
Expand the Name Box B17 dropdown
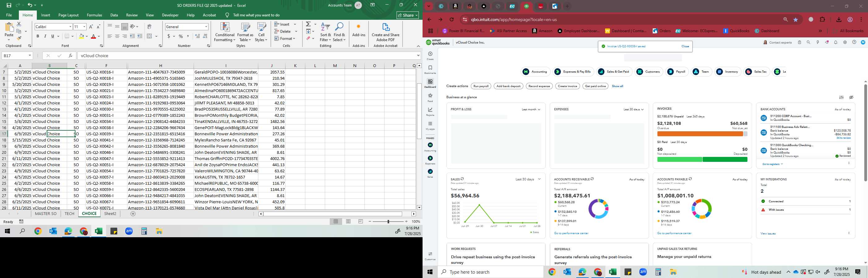click(30, 56)
